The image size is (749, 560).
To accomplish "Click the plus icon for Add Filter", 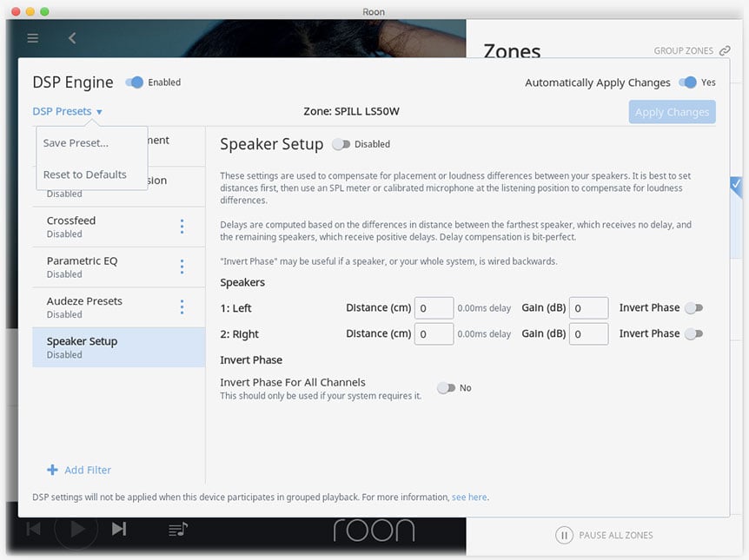I will pos(52,470).
